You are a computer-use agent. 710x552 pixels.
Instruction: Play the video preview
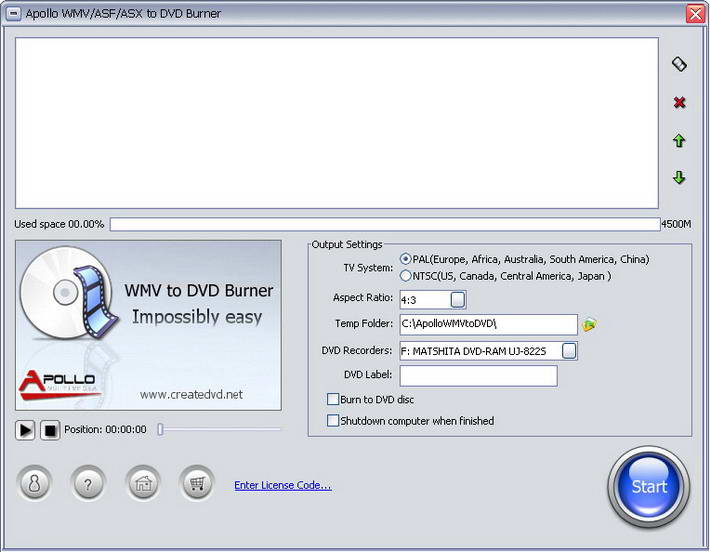25,430
